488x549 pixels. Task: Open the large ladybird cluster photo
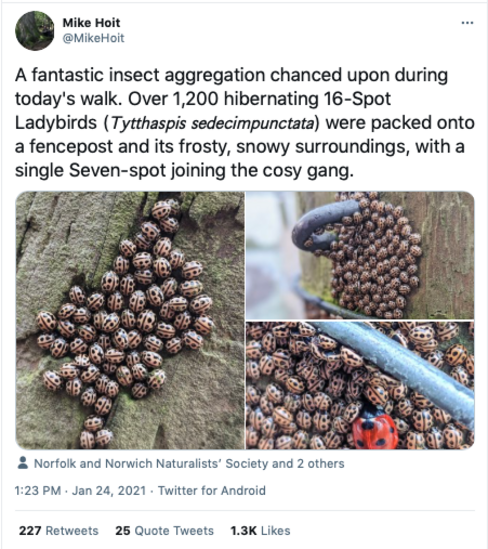[130, 320]
